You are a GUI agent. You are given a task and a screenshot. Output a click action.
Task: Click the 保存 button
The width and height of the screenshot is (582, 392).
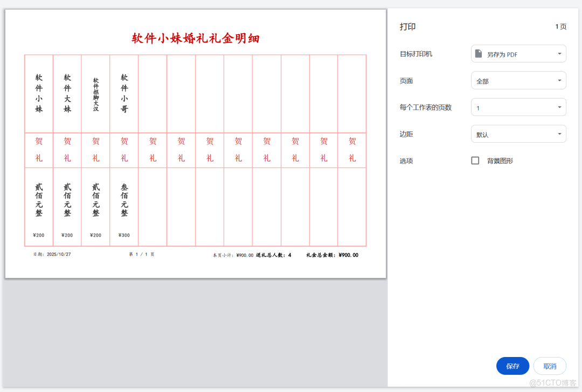point(512,366)
